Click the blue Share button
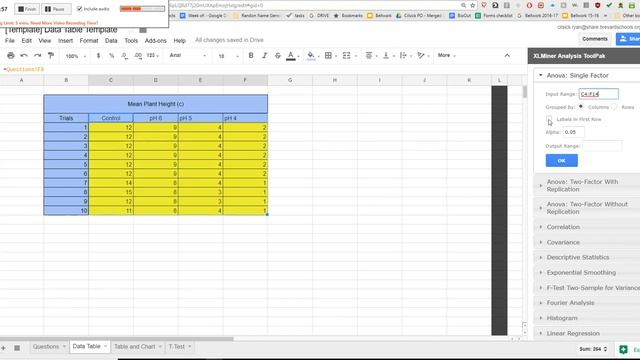This screenshot has width=640, height=360. [x=628, y=39]
